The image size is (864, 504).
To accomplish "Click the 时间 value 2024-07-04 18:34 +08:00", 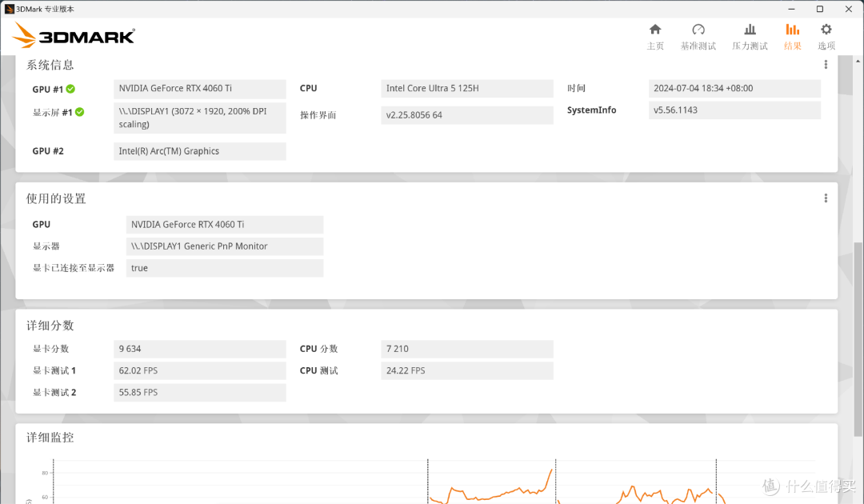I will point(734,89).
